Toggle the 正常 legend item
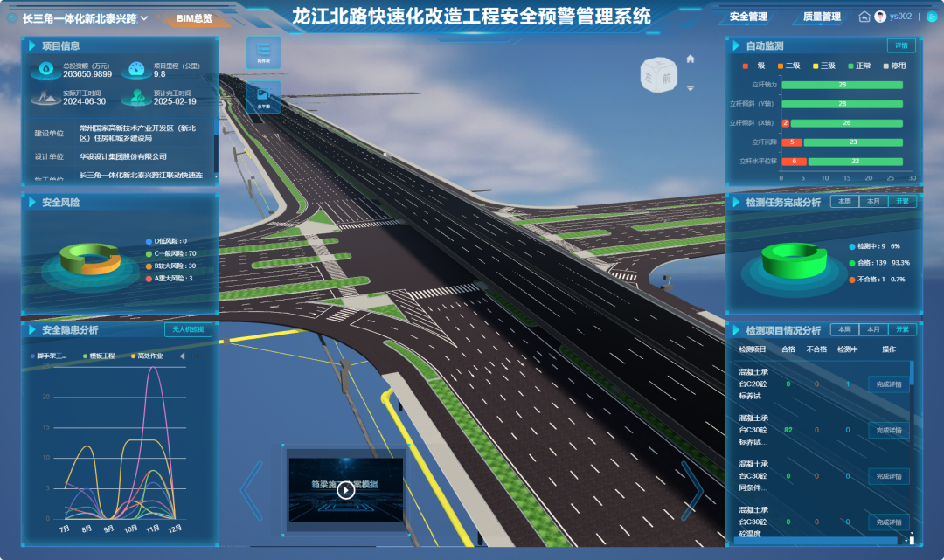Screen dimensions: 944x560 click(x=859, y=66)
